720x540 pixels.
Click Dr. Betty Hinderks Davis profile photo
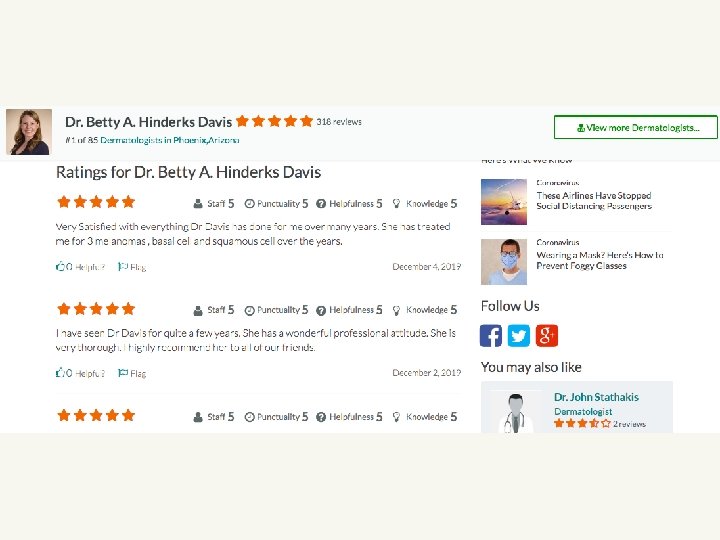click(29, 132)
